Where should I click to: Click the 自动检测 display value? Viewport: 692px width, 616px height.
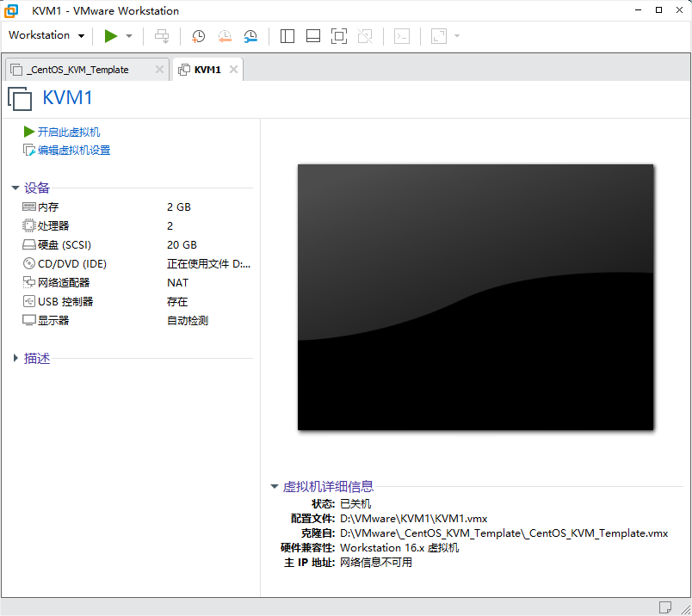pyautogui.click(x=188, y=321)
